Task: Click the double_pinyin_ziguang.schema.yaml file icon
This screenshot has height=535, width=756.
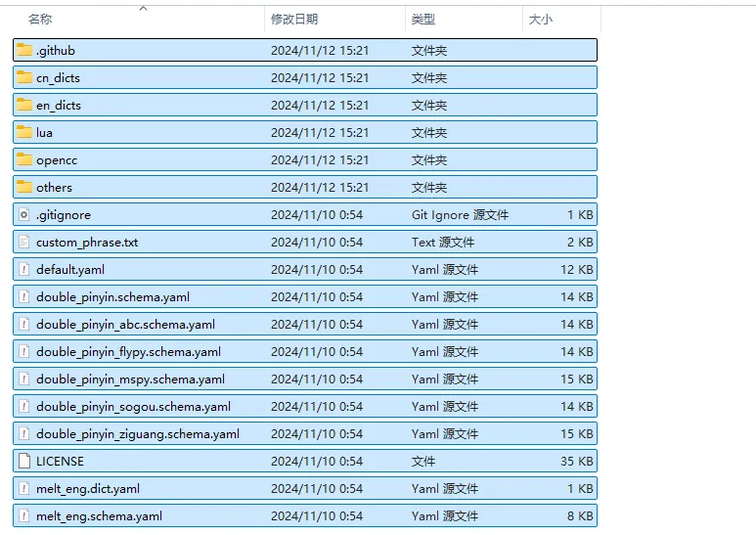Action: point(24,434)
